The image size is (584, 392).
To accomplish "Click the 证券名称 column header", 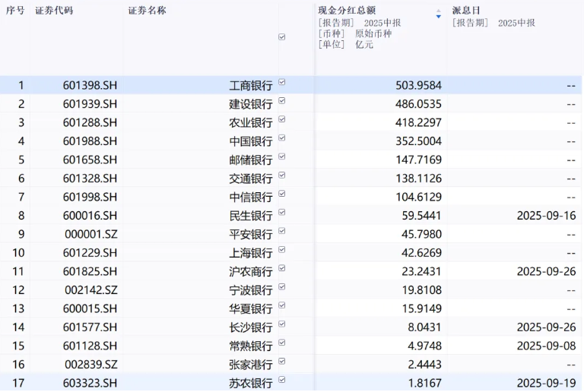I will 147,11.
